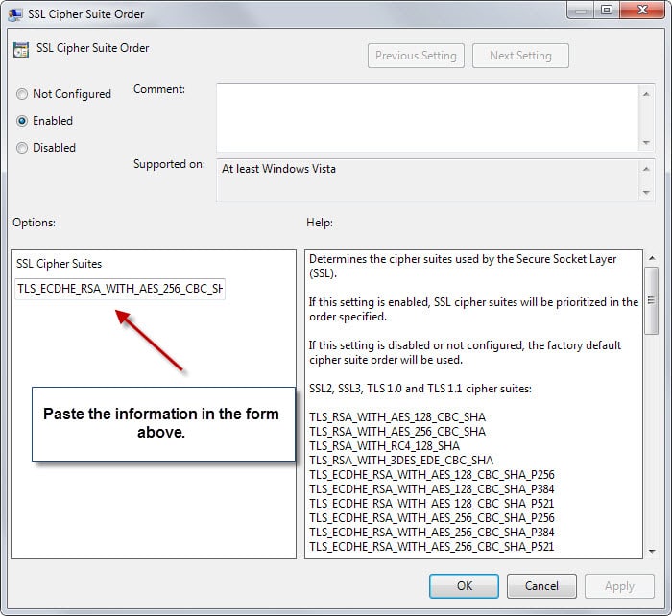Choose the Enabled radio button
672x616 pixels.
pos(22,121)
